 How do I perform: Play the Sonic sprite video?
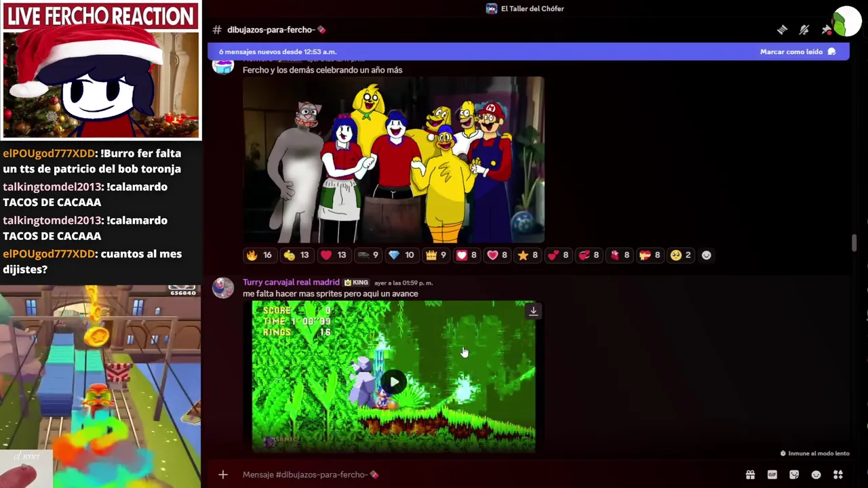394,382
